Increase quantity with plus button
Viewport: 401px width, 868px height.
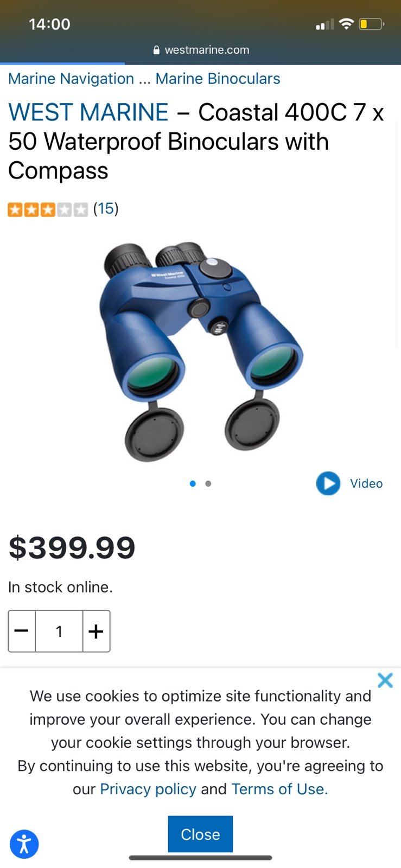pos(96,631)
